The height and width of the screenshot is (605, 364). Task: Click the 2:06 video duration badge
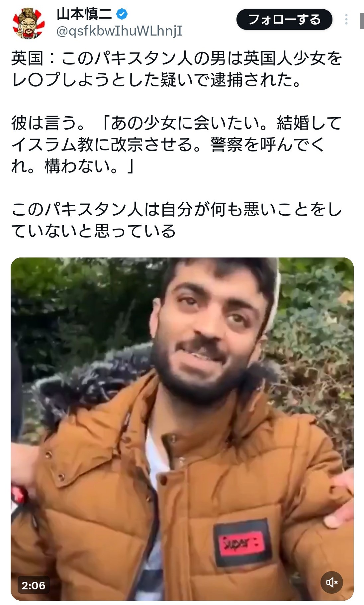pos(33,585)
